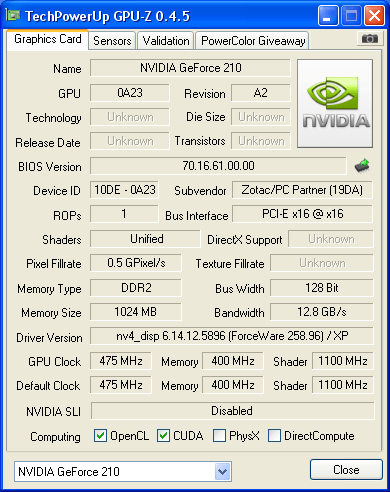
Task: Click GPU Clock row Shader 1100 MHz field
Action: [343, 361]
